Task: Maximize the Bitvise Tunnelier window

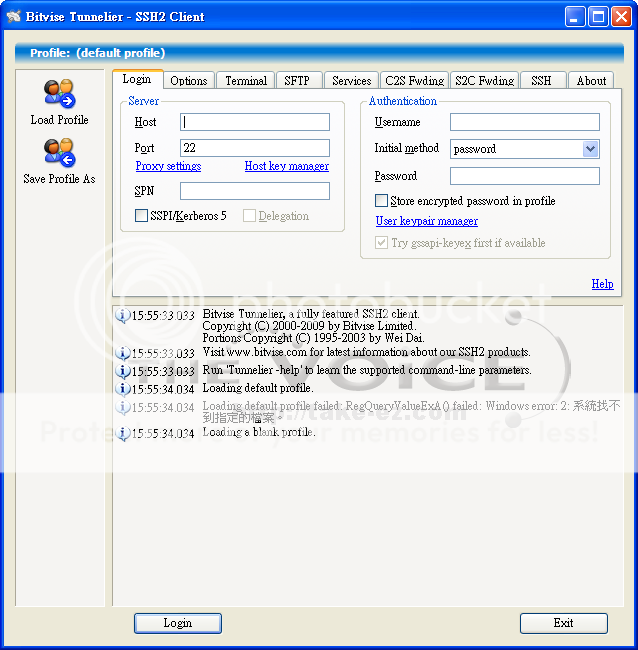Action: pyautogui.click(x=598, y=17)
